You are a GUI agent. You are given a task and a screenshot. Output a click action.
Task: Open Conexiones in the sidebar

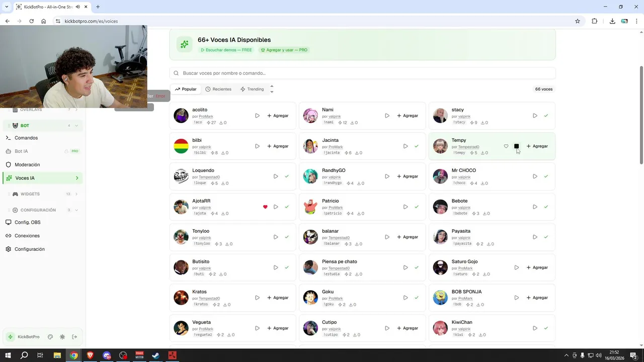pos(43,236)
